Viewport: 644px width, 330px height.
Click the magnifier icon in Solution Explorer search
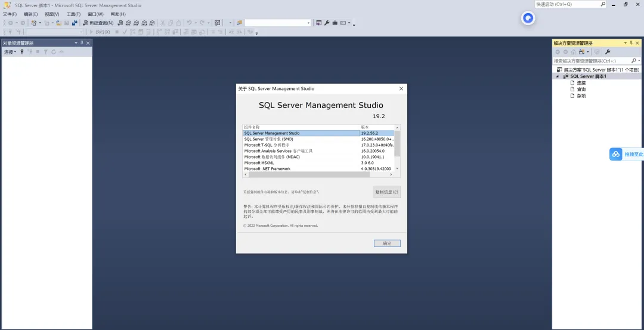[x=634, y=61]
